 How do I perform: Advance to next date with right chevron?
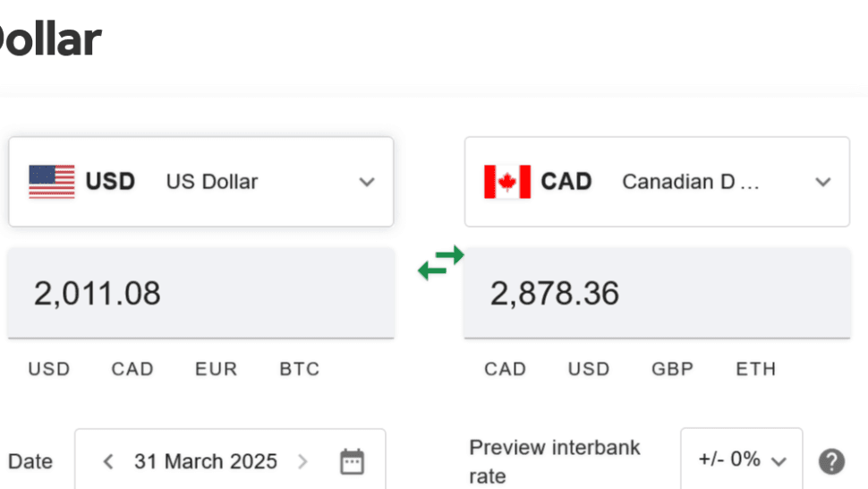tap(302, 462)
